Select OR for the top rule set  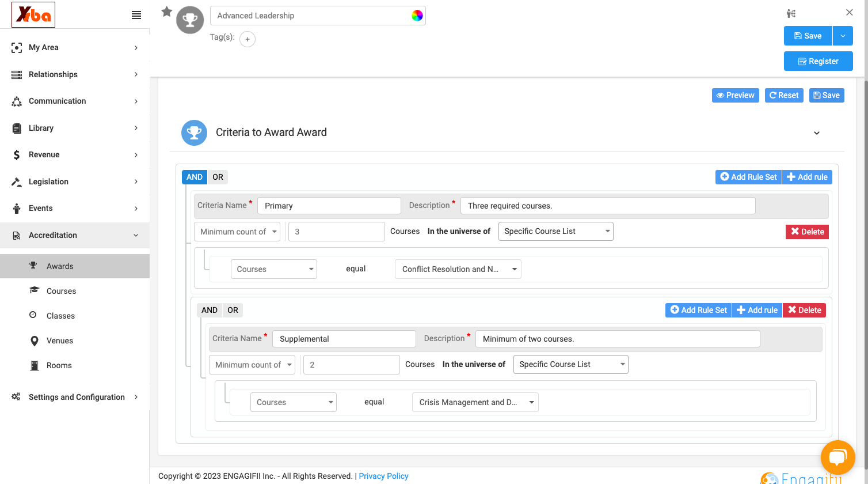tap(218, 177)
